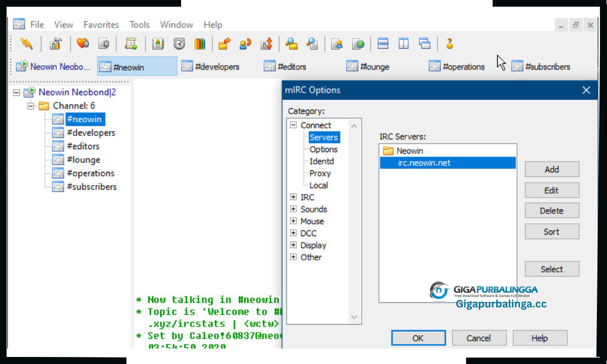Open the Log Files search icon

(x=313, y=44)
